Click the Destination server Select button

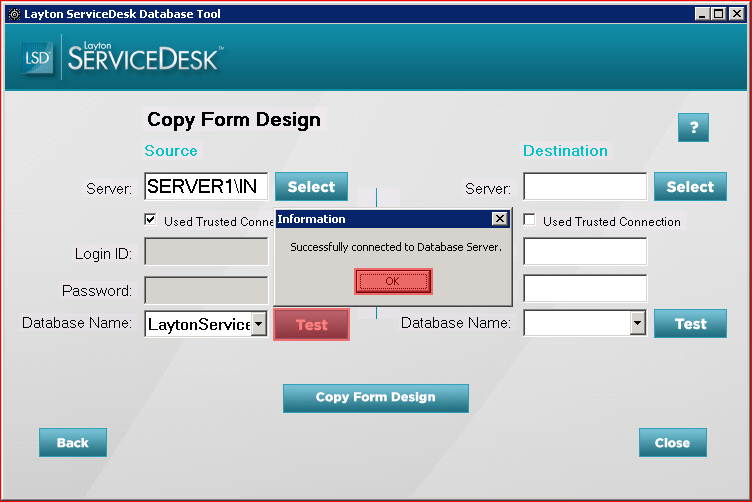[690, 187]
